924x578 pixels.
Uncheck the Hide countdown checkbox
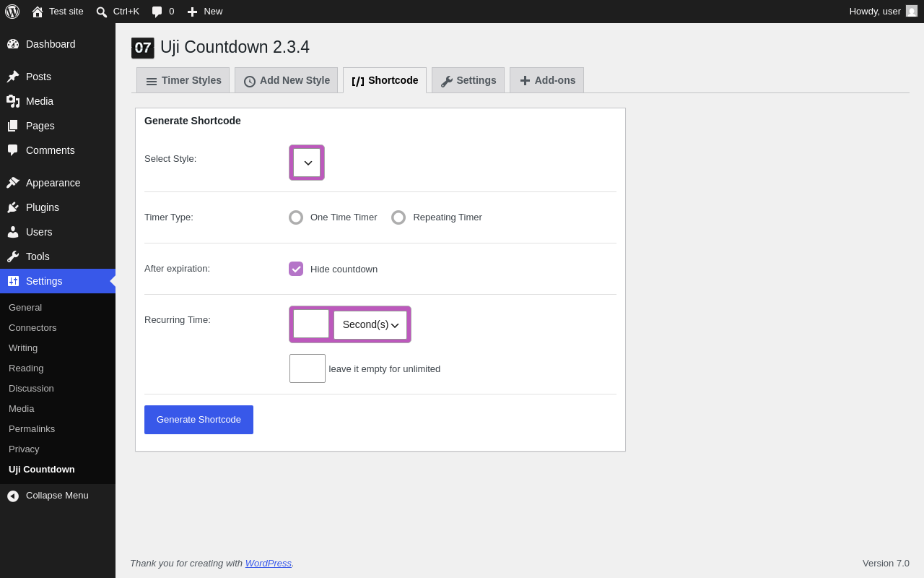coord(296,269)
